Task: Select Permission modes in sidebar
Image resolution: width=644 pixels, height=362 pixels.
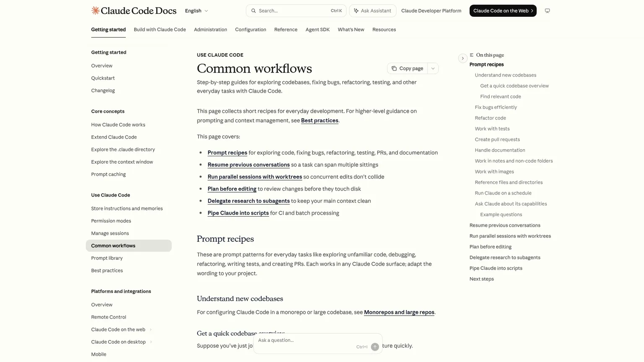Action: pyautogui.click(x=111, y=221)
